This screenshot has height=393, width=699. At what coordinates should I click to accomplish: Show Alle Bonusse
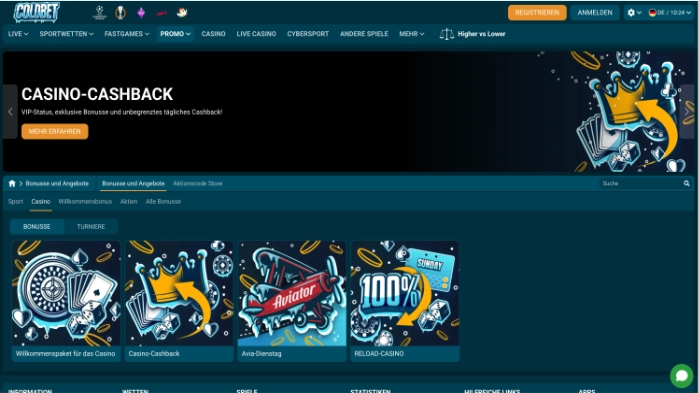163,202
